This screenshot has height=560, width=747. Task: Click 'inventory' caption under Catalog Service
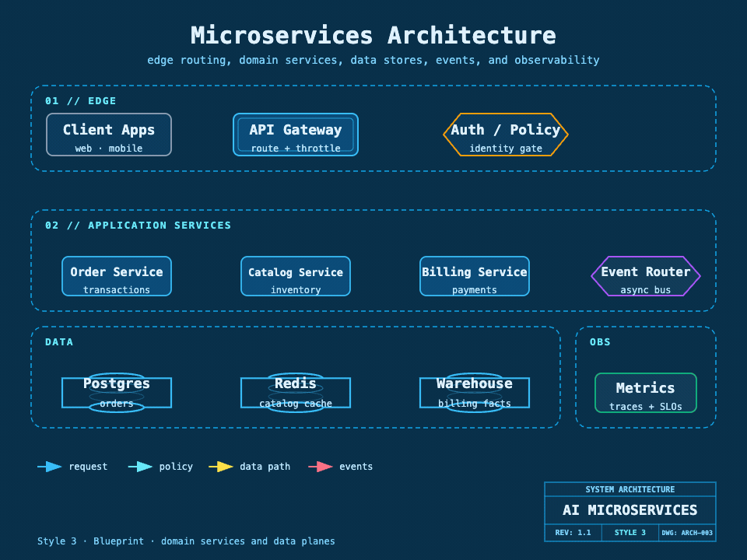point(296,289)
